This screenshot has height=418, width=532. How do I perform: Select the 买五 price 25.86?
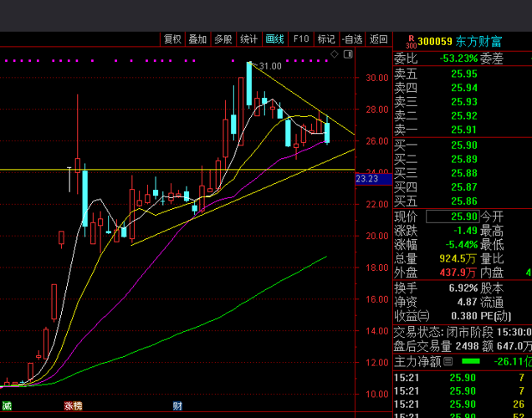[x=464, y=201]
